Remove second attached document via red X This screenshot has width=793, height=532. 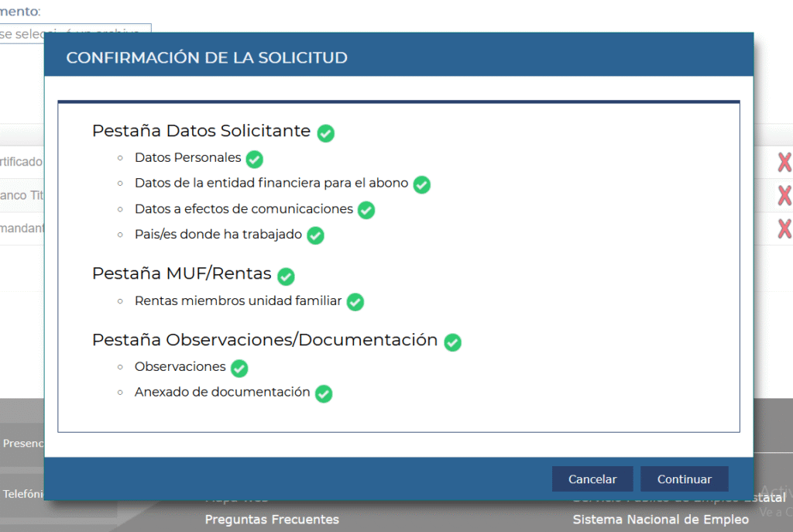784,195
